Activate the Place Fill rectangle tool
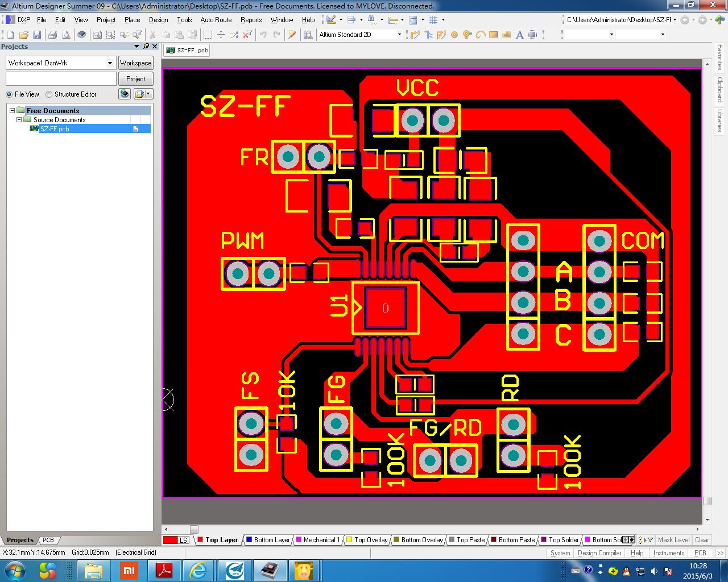 (x=493, y=35)
